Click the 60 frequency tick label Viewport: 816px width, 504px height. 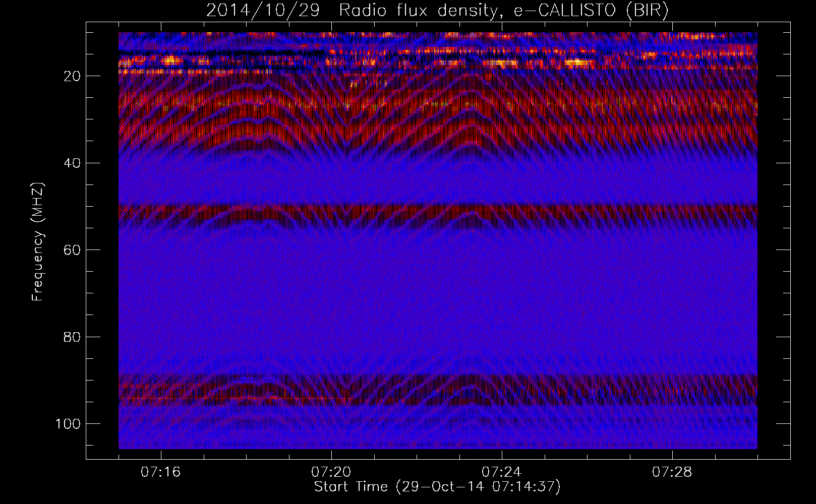72,250
